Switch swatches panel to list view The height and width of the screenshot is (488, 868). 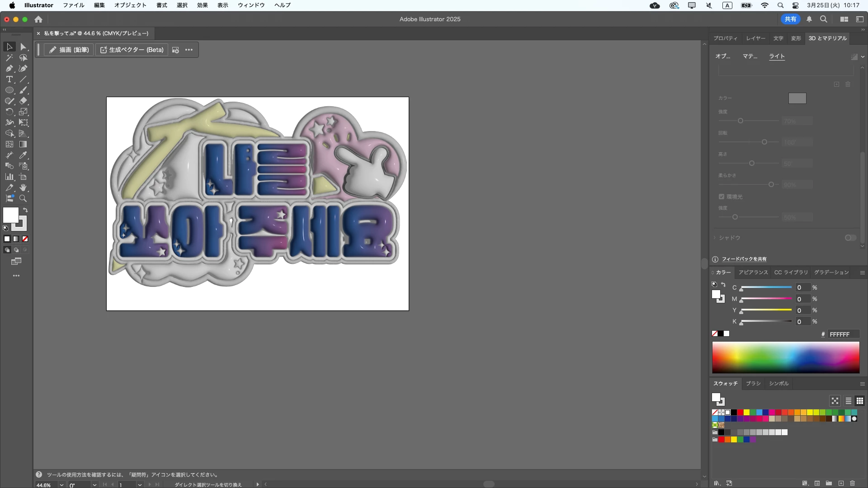click(x=848, y=401)
